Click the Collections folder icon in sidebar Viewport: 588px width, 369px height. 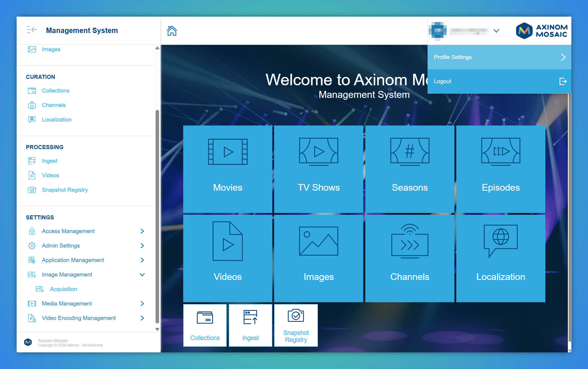(x=32, y=91)
